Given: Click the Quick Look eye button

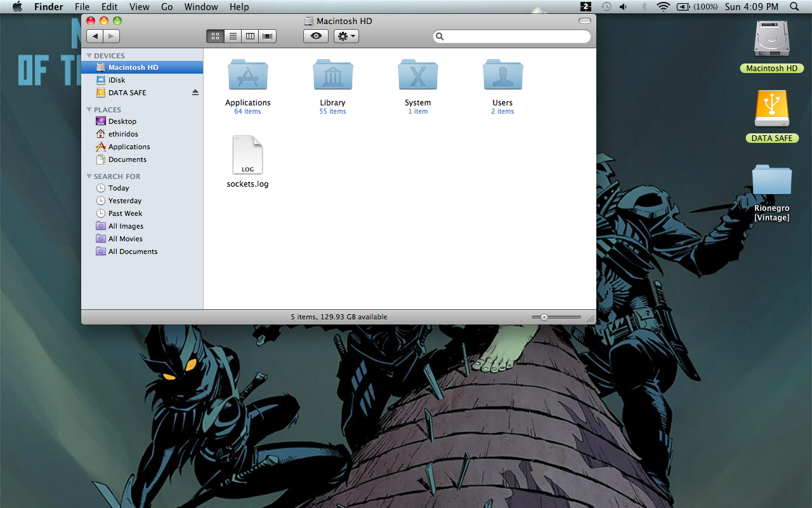Looking at the screenshot, I should pos(316,36).
